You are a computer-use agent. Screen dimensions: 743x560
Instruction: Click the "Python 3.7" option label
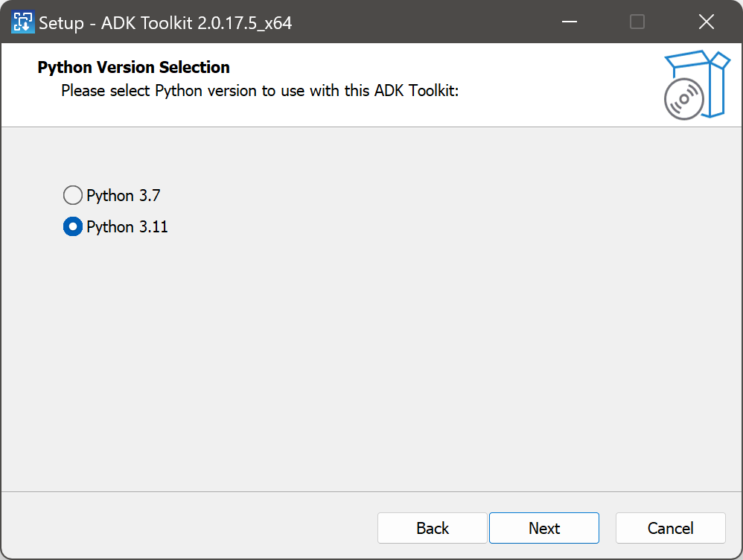pyautogui.click(x=123, y=196)
